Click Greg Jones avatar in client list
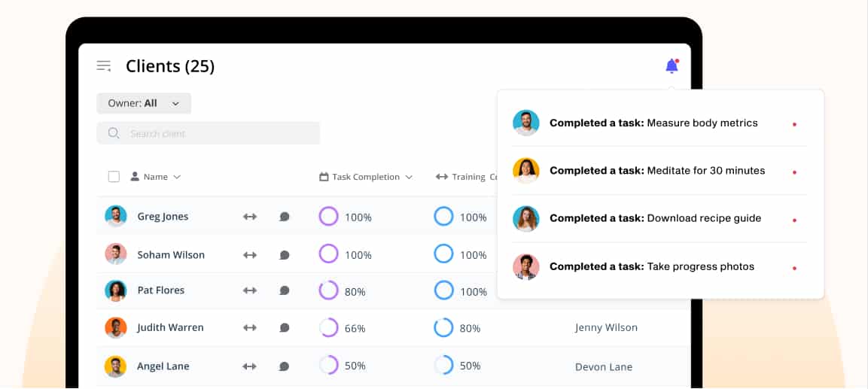Screen dimensions: 868x389 coord(116,217)
